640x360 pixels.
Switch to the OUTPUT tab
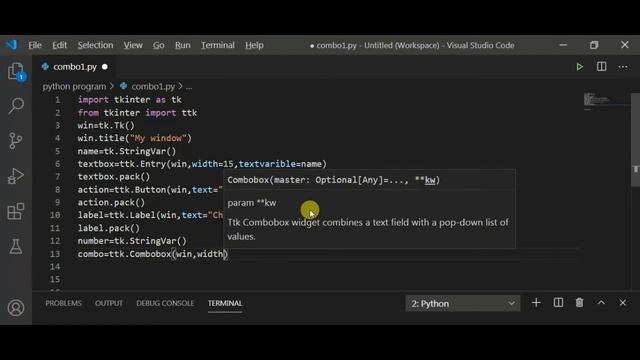(x=109, y=303)
